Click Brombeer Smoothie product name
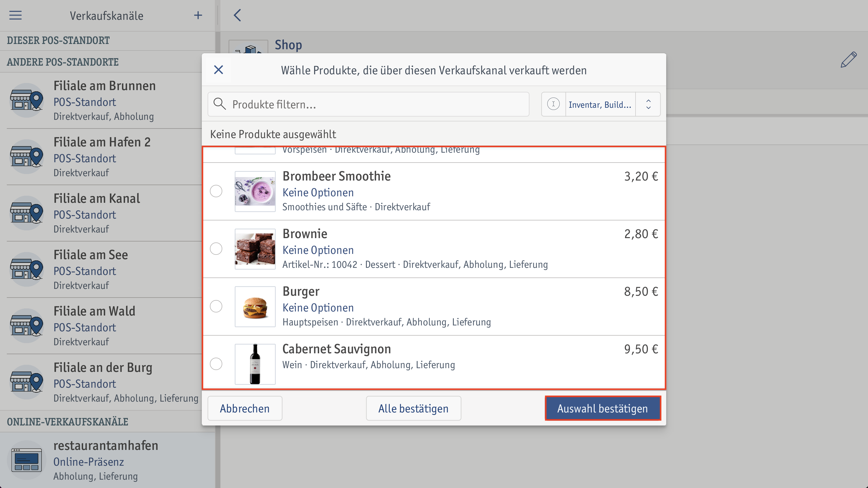This screenshot has width=868, height=488. pos(336,176)
